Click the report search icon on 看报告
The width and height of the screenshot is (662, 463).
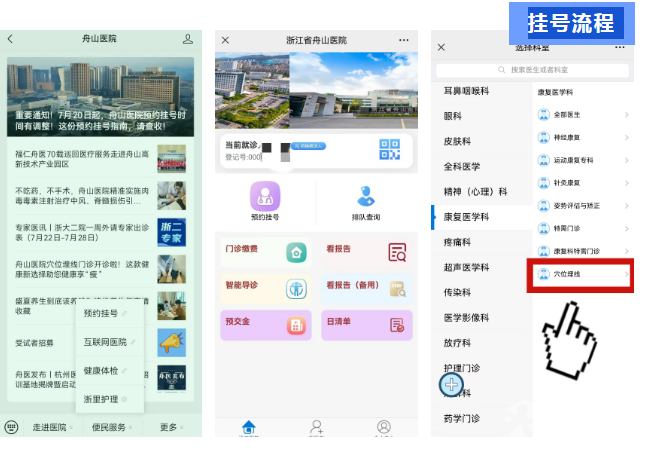pos(397,252)
